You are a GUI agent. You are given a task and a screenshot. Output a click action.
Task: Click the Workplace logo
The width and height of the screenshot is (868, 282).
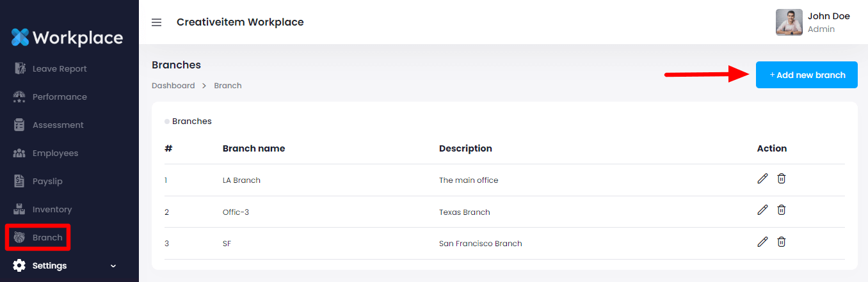(x=67, y=38)
